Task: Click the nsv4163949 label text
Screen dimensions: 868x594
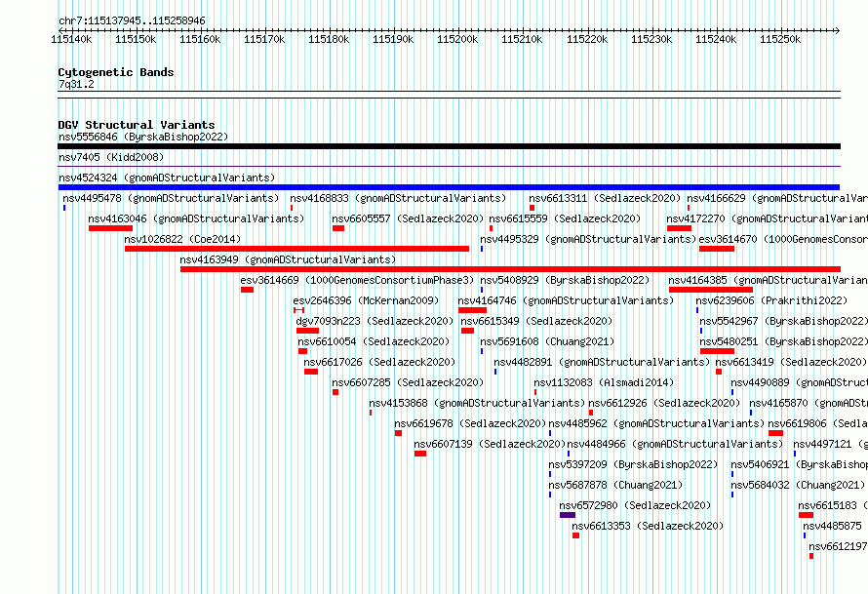Action: (288, 259)
